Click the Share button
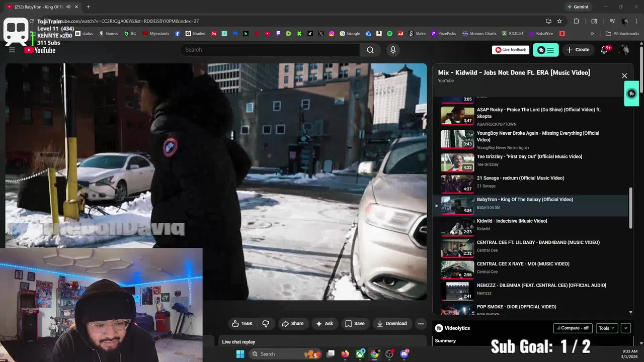This screenshot has height=362, width=644. [292, 323]
